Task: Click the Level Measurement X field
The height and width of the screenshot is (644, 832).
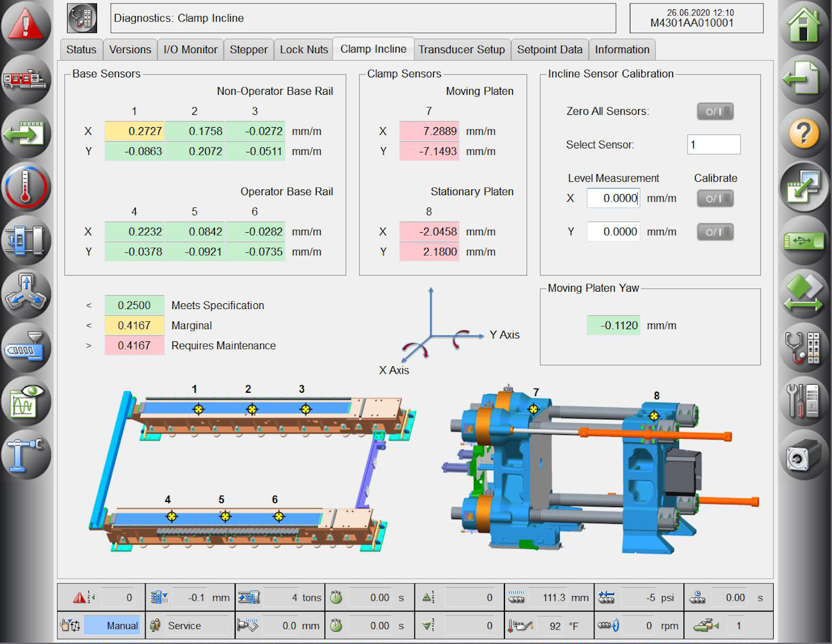Action: coord(613,198)
